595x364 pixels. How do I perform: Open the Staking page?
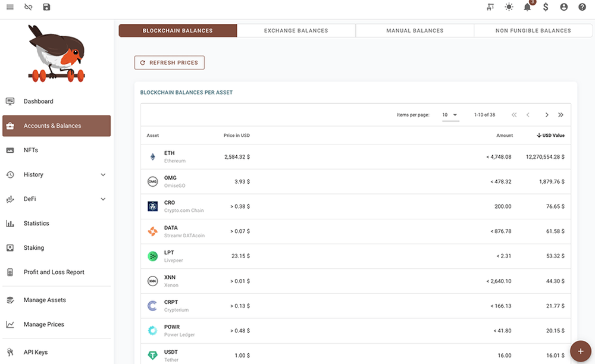tap(57, 247)
